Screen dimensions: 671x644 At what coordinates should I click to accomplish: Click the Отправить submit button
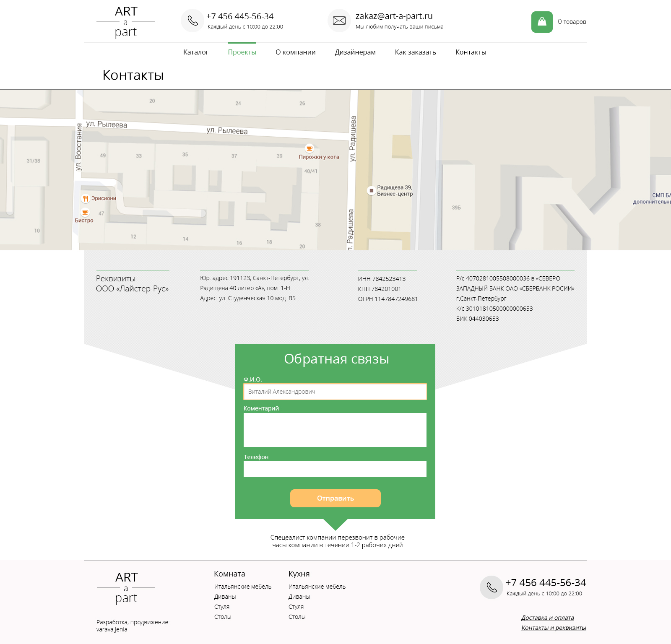(335, 498)
